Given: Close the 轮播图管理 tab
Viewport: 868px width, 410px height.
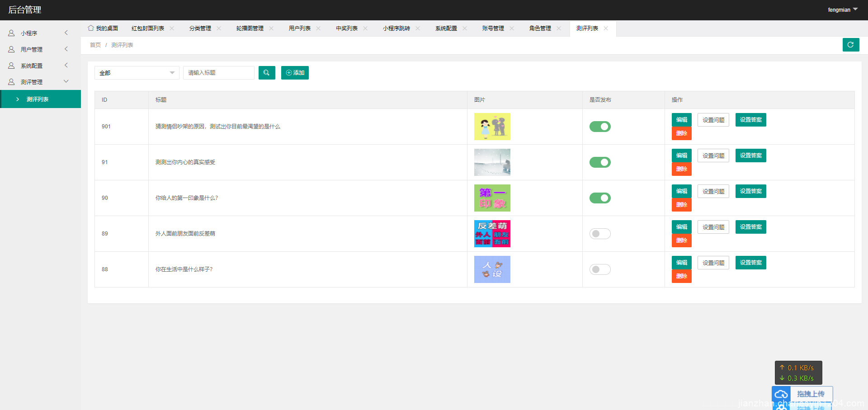Looking at the screenshot, I should [x=271, y=28].
